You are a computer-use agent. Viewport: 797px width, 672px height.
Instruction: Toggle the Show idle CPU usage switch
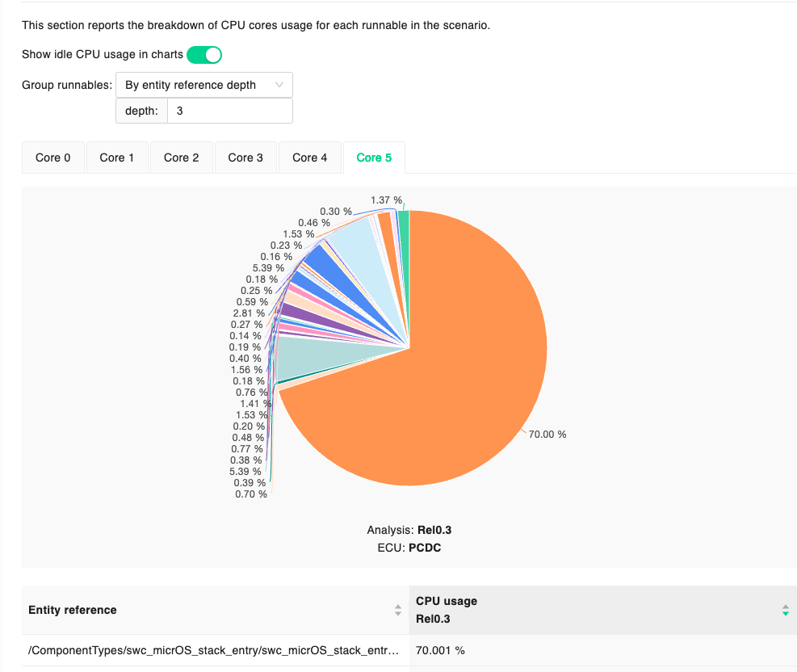(x=203, y=55)
